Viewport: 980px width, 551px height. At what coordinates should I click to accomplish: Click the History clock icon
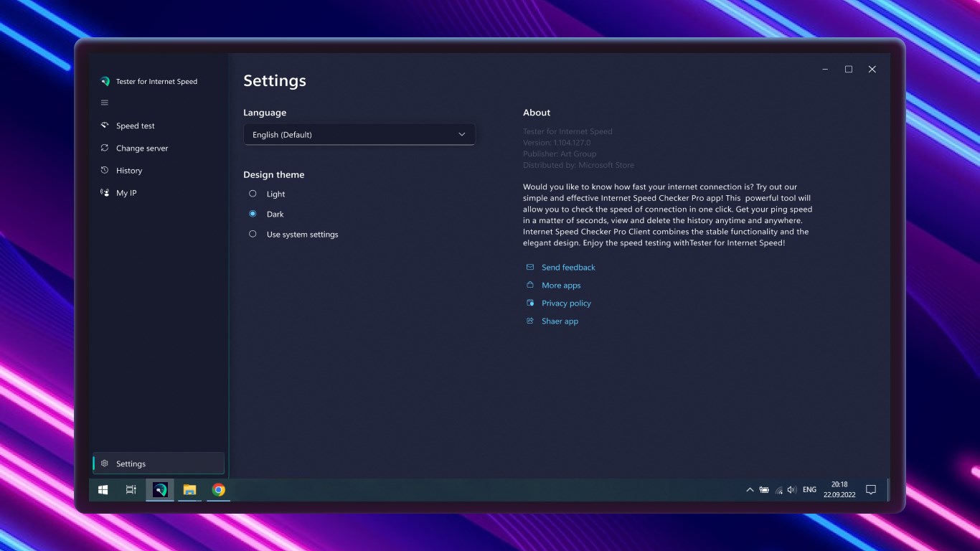(105, 170)
